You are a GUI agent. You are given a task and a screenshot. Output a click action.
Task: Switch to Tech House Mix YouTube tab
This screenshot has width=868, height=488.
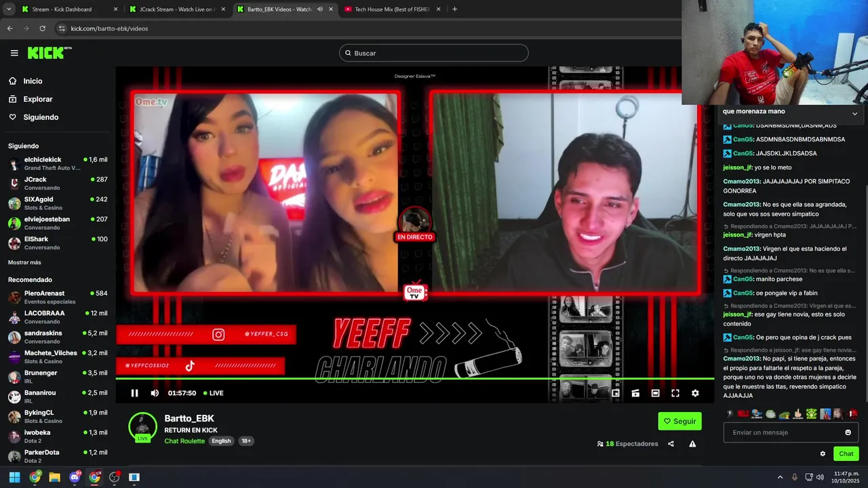pos(392,9)
